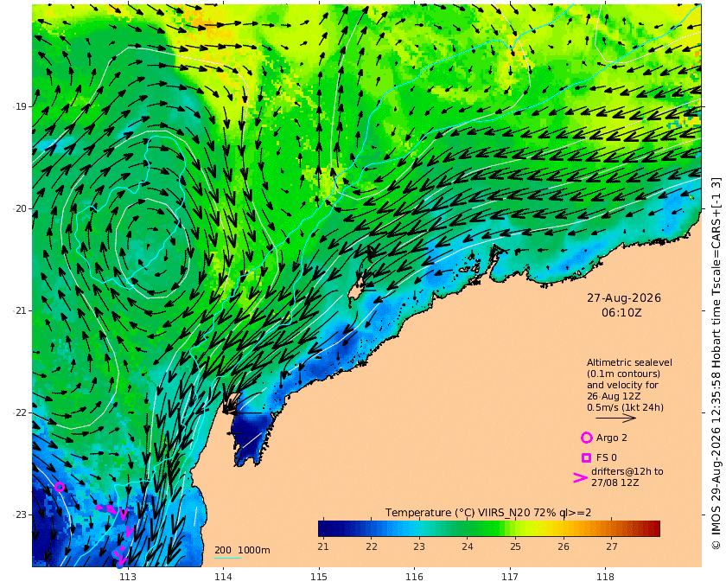Click the IMOS copyright vertical text
The image size is (726, 588).
(x=716, y=363)
